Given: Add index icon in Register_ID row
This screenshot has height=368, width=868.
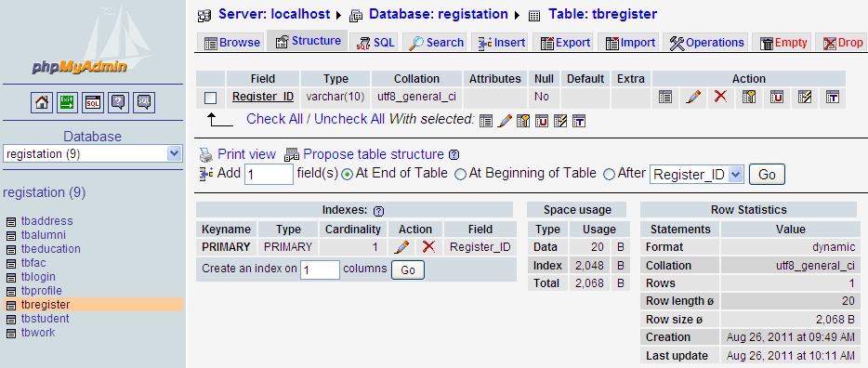Looking at the screenshot, I should click(805, 98).
